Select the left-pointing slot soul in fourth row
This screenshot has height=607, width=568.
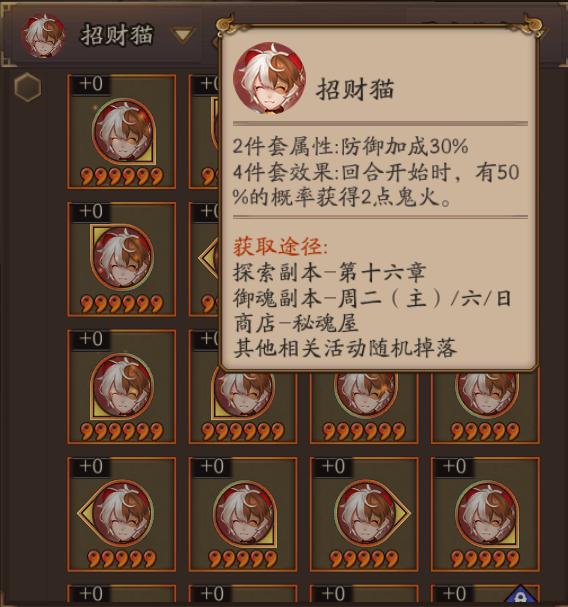click(x=122, y=514)
